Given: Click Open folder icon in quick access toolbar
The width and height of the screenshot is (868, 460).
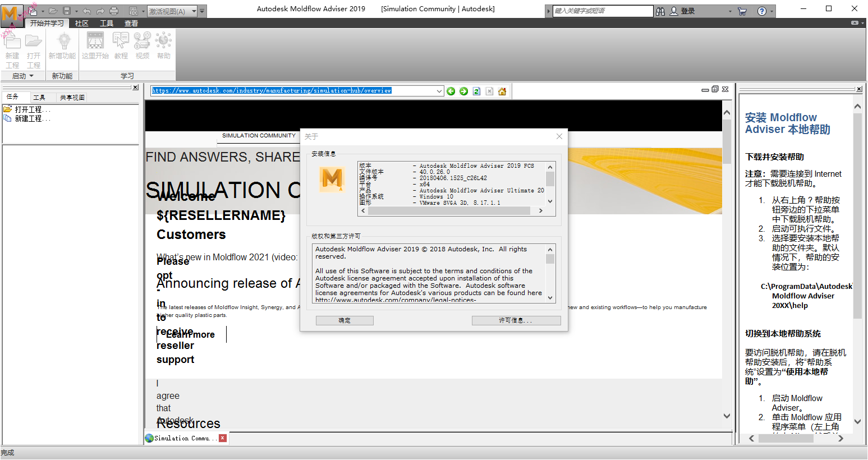Looking at the screenshot, I should [53, 11].
